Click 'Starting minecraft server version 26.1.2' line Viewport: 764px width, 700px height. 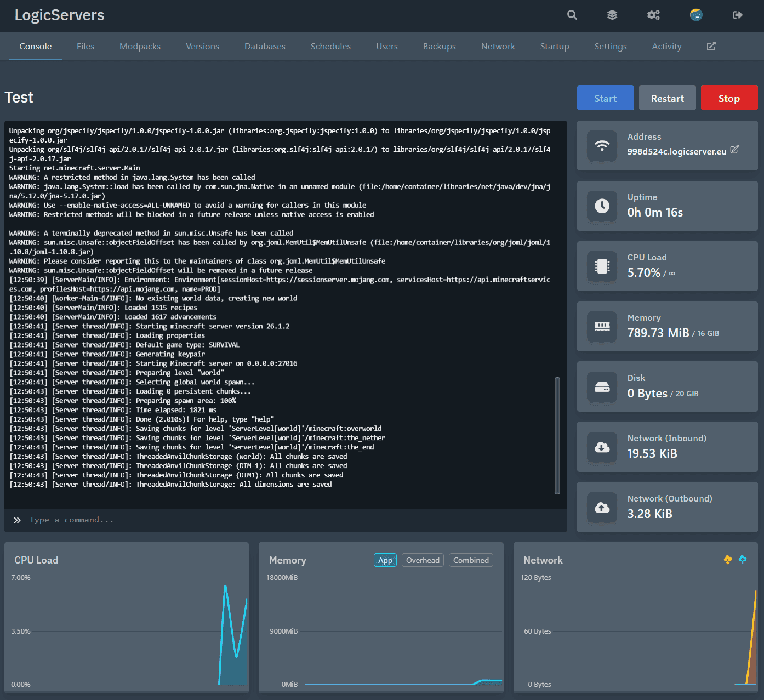(149, 326)
